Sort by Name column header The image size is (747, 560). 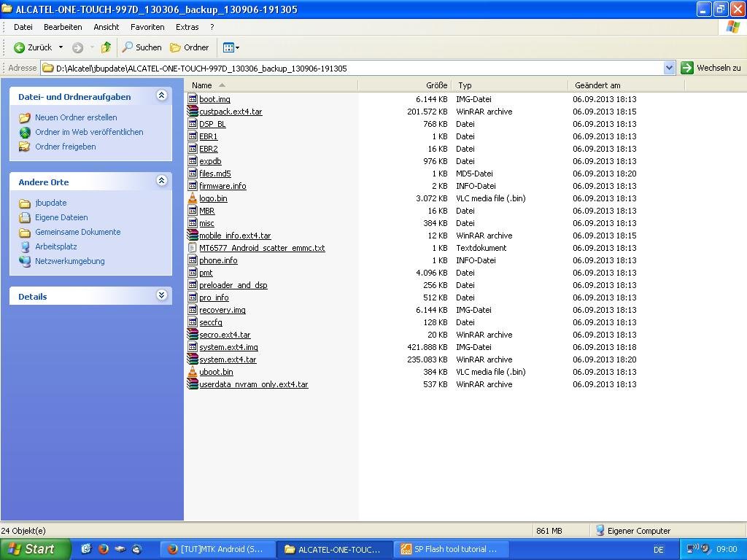coord(271,85)
